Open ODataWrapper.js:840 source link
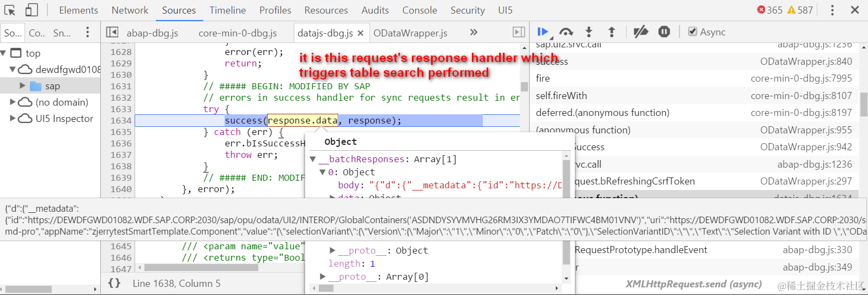This screenshot has height=295, width=868. coord(806,62)
